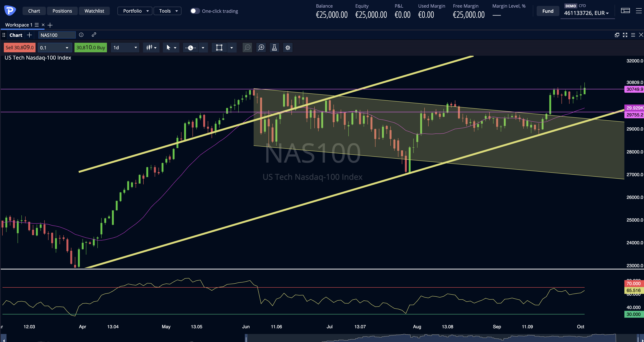Select the Workspace 1 tab
Viewport: 644px width, 342px height.
[19, 25]
